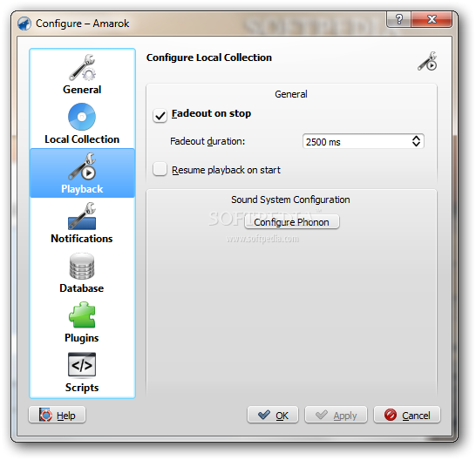Switch to the Notifications label in sidebar
476x460 pixels.
(x=82, y=239)
